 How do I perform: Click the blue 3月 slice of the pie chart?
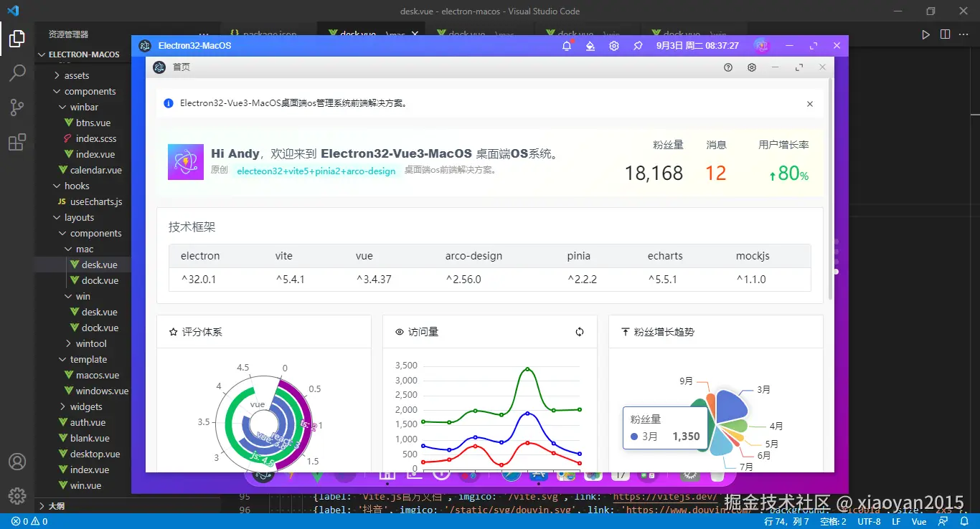(x=732, y=406)
